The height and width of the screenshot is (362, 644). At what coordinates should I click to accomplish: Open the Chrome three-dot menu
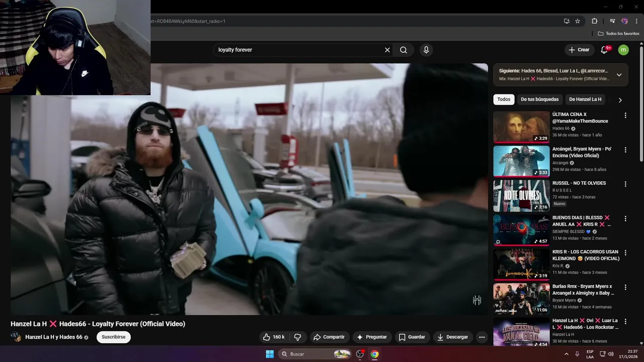pyautogui.click(x=636, y=21)
